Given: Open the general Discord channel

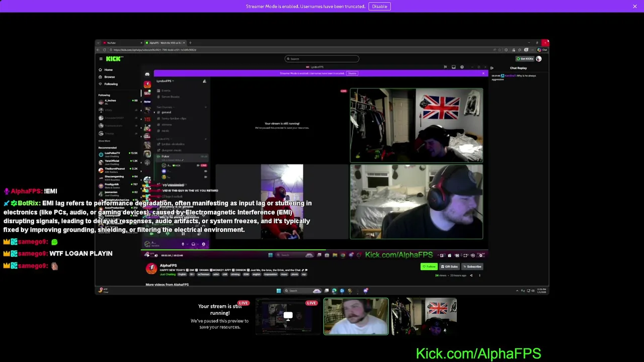Looking at the screenshot, I should (166, 113).
